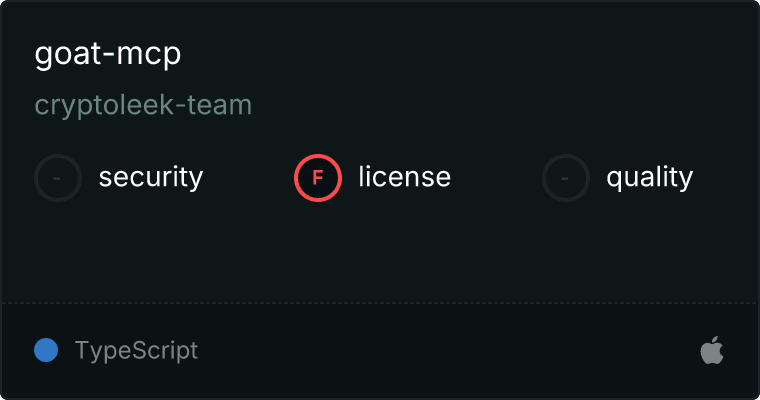
Task: Open the cryptoleek-team author link
Action: tap(143, 105)
